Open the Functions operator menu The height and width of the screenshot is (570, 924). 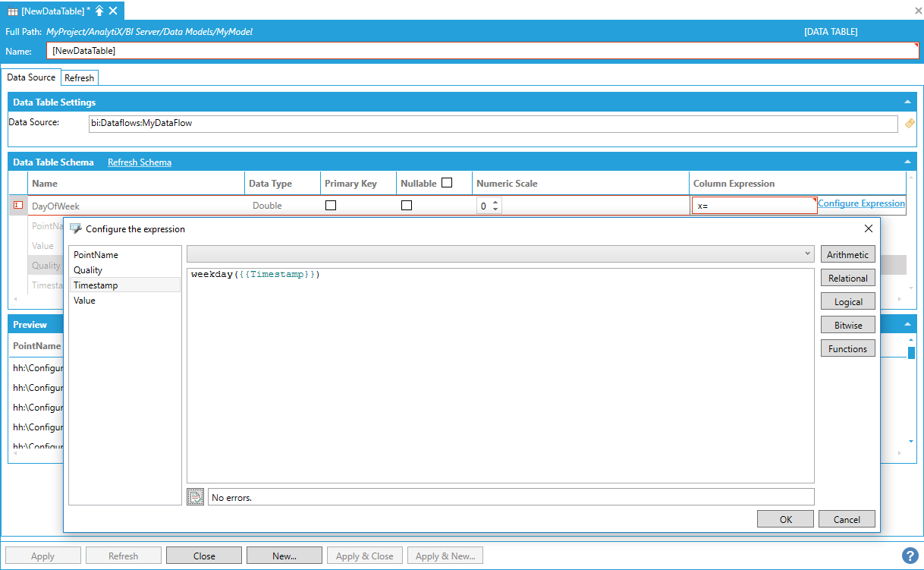tap(847, 348)
